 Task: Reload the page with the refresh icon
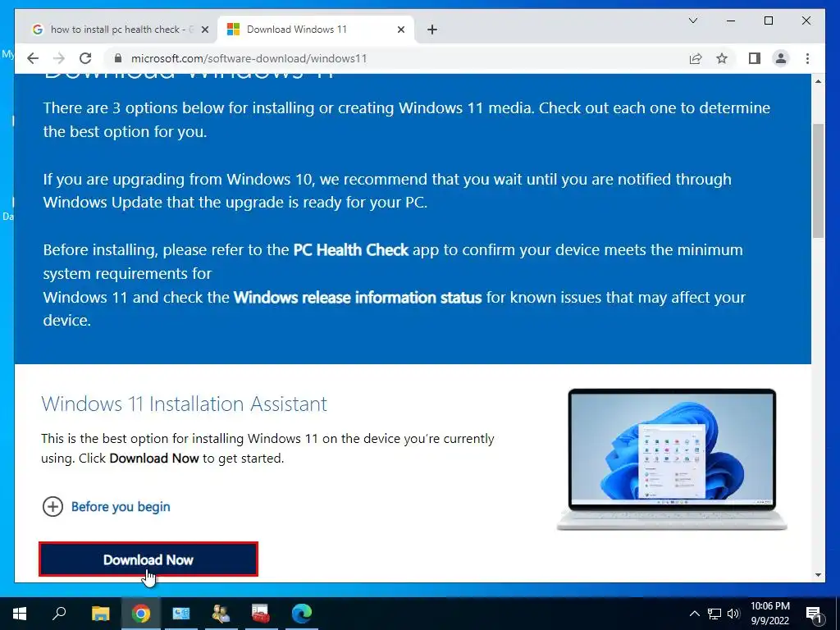click(x=85, y=58)
